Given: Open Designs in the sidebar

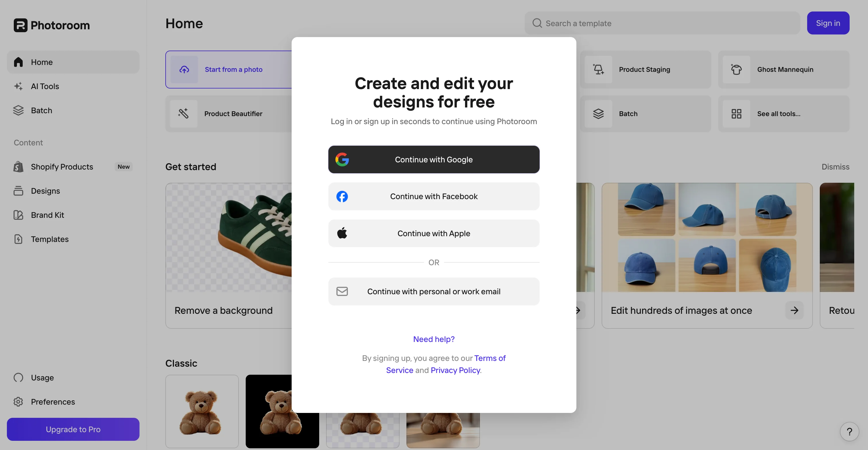Looking at the screenshot, I should point(73,191).
